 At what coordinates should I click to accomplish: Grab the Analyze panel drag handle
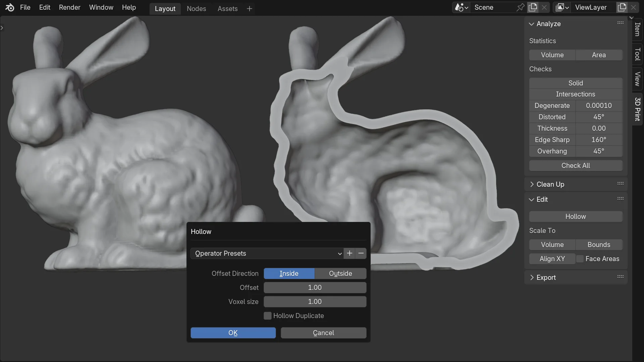(620, 22)
